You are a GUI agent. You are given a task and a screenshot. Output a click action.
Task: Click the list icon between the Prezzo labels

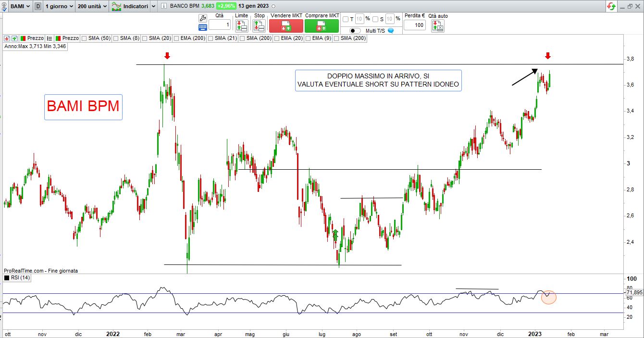[50, 38]
